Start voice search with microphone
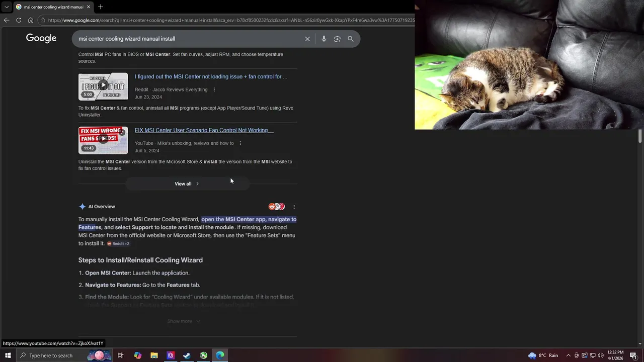Image resolution: width=644 pixels, height=362 pixels. [x=324, y=39]
